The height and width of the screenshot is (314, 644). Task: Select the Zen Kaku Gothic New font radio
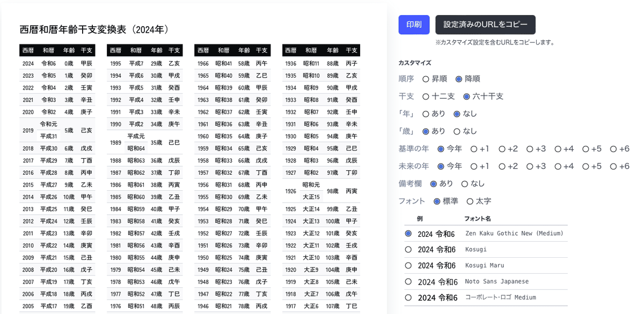pos(408,234)
